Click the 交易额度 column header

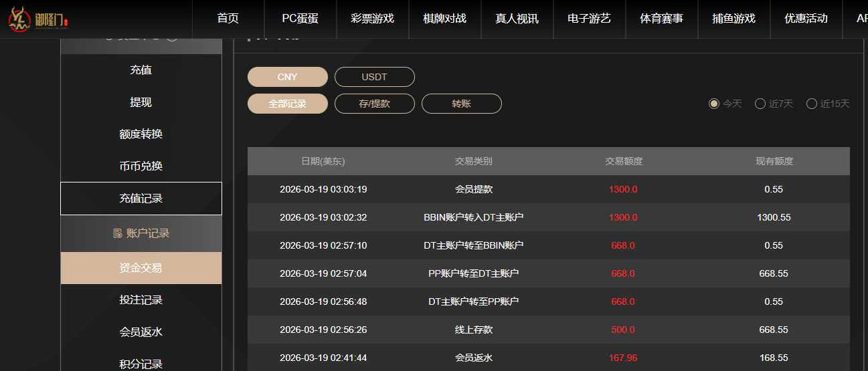624,161
